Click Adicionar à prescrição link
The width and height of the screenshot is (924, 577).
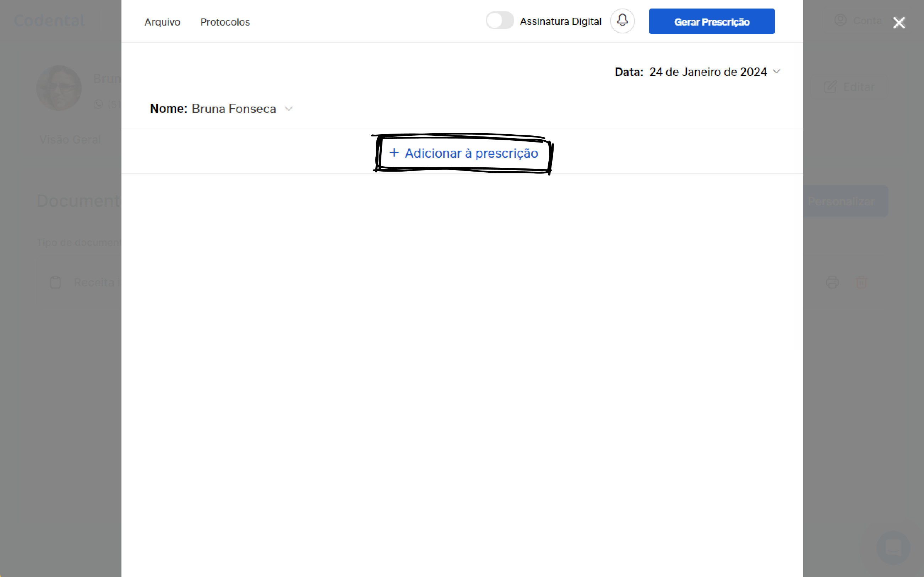pyautogui.click(x=471, y=153)
